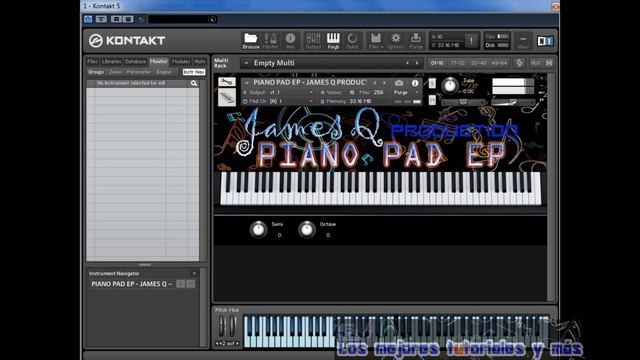Viewport: 640px width, 360px height.
Task: Click the Max voices 256 field
Action: [x=378, y=93]
